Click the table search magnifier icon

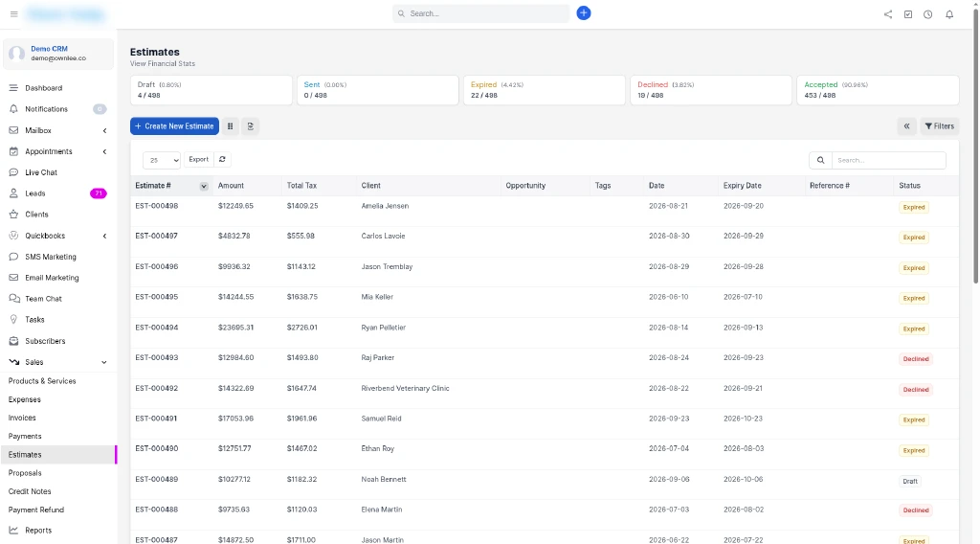tap(820, 160)
